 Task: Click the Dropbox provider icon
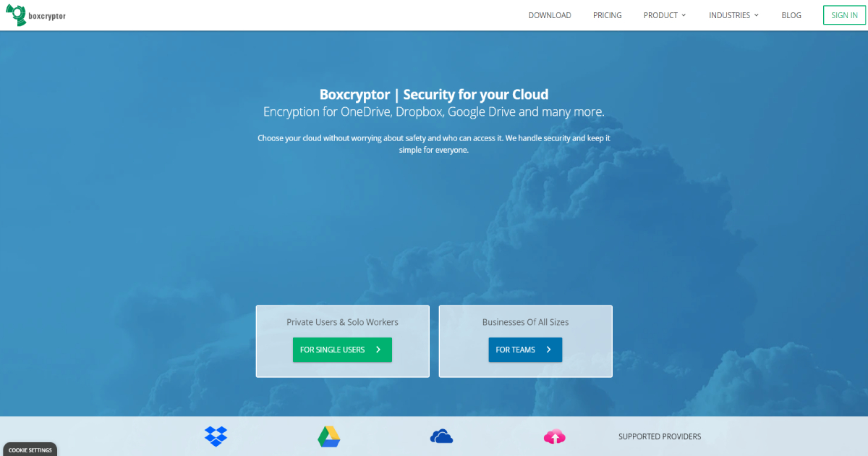click(x=216, y=436)
